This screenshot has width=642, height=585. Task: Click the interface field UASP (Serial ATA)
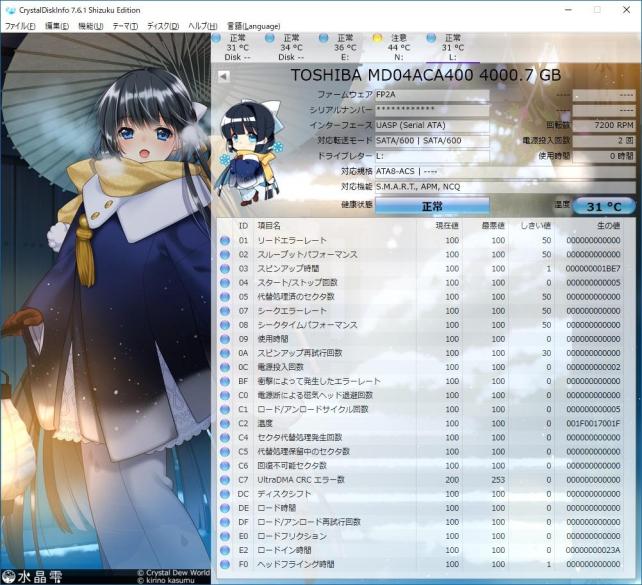(432, 125)
